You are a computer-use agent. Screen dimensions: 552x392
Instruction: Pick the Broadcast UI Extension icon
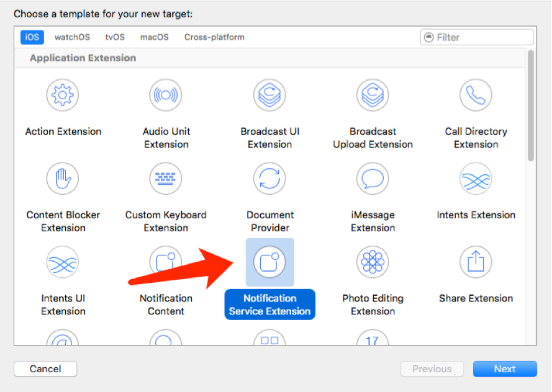[269, 96]
